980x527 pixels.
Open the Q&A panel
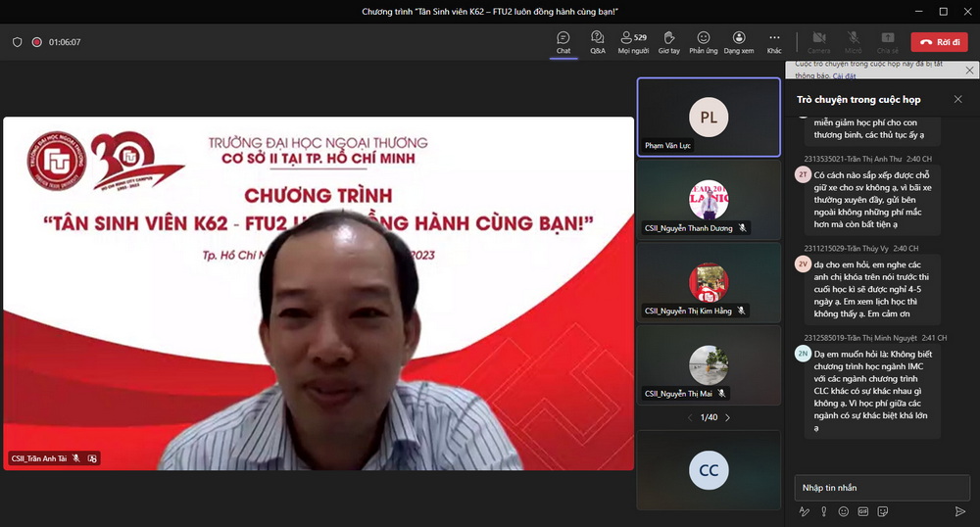[x=598, y=42]
